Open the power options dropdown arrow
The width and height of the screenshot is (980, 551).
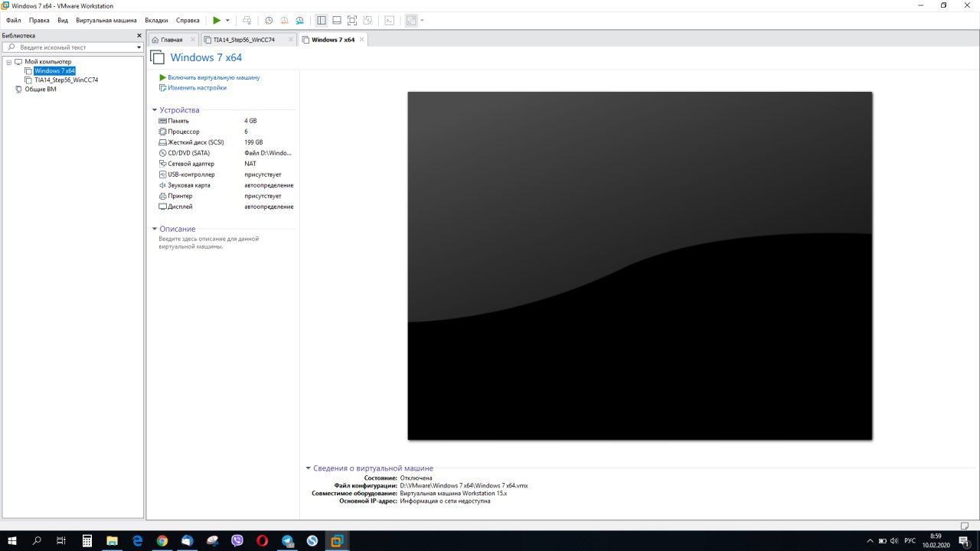coord(227,20)
